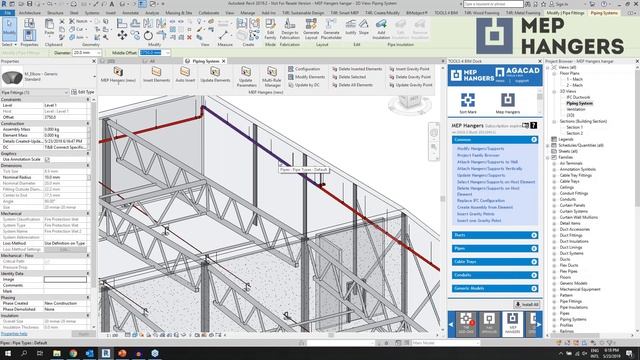Click the red Delete X icon
The width and height of the screenshot is (640, 360).
click(189, 38)
